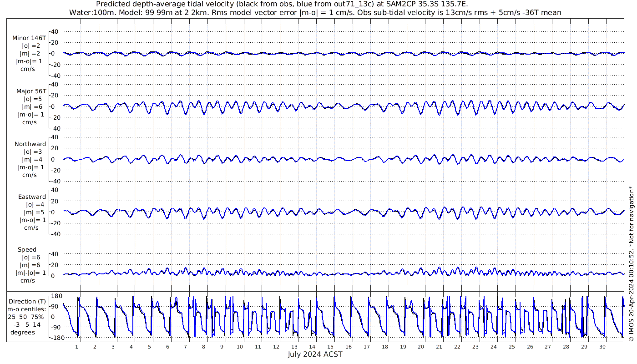
Task: Select '|m| =4' in the Northward panel
Action: [32, 160]
